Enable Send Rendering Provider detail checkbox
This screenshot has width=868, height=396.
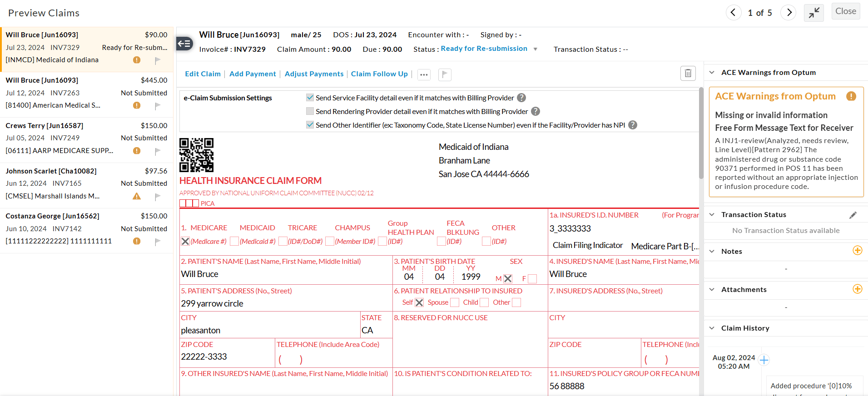coord(310,111)
